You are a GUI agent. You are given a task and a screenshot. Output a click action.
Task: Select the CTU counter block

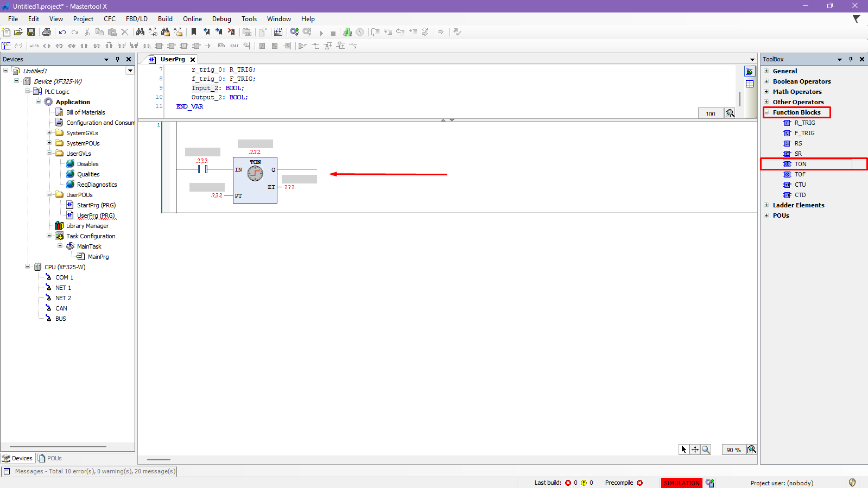800,185
